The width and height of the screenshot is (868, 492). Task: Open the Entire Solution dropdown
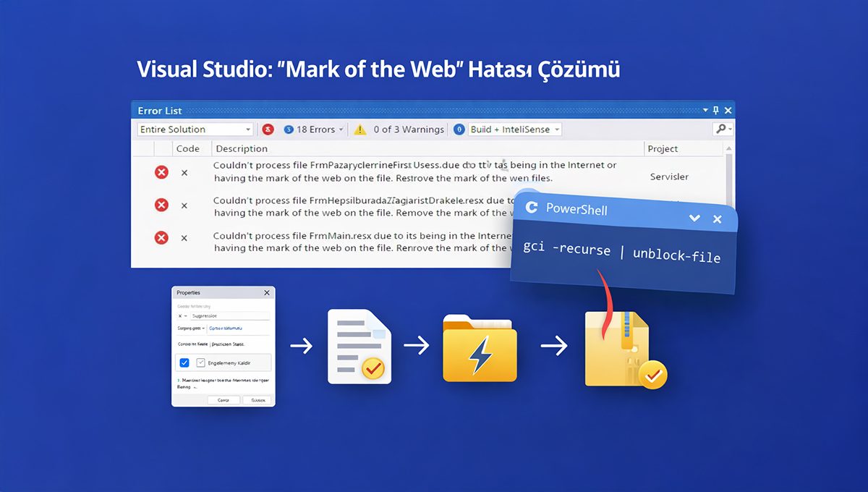click(x=248, y=129)
